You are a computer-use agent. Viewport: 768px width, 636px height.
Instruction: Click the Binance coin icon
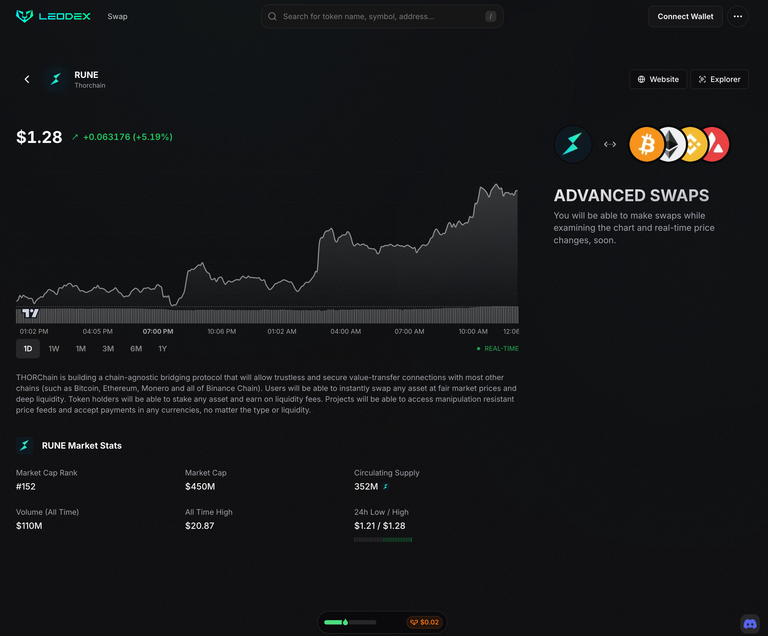695,144
